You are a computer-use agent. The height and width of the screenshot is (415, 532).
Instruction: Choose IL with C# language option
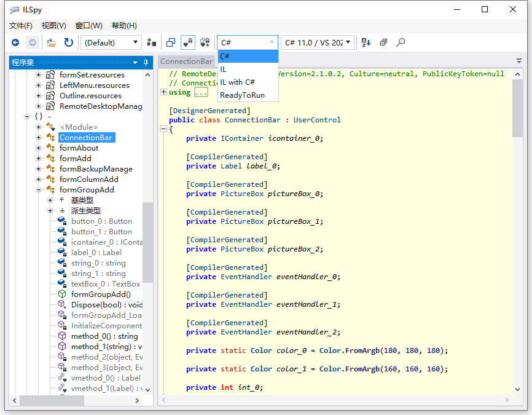pos(248,82)
